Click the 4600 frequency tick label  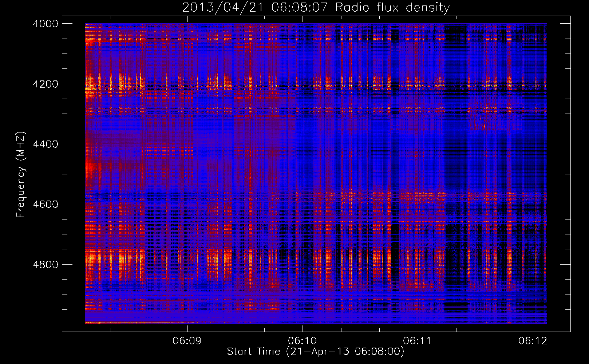(46, 204)
